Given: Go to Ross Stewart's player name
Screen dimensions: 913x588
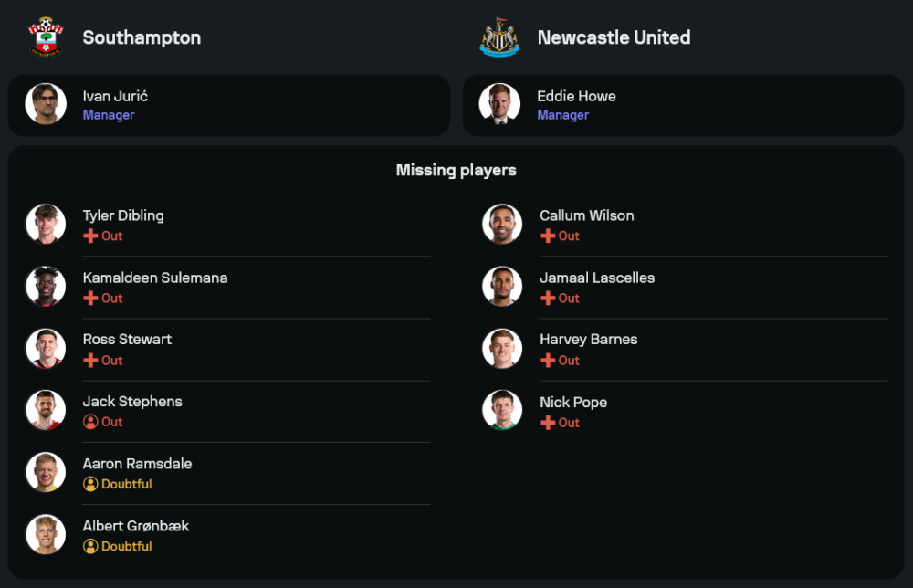Looking at the screenshot, I should [127, 339].
